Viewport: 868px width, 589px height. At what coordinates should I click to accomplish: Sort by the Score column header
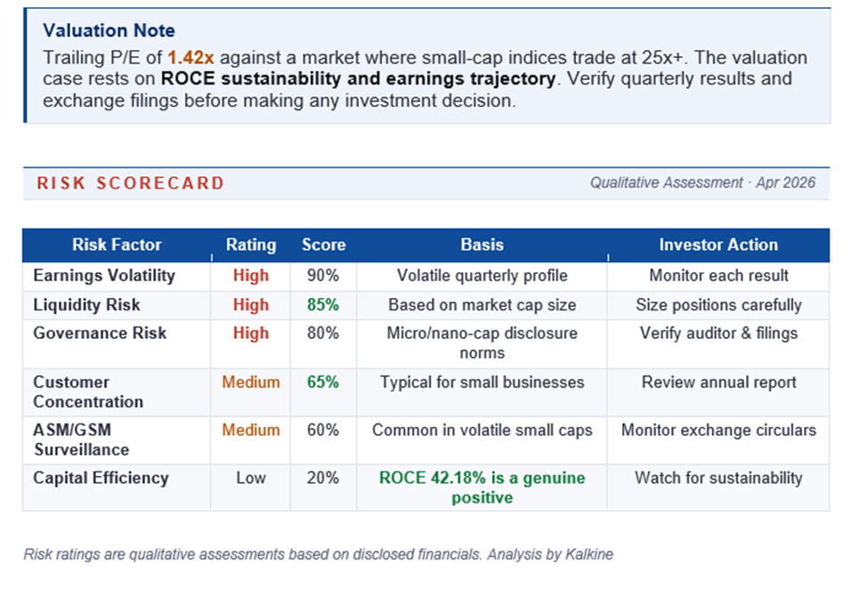(323, 245)
